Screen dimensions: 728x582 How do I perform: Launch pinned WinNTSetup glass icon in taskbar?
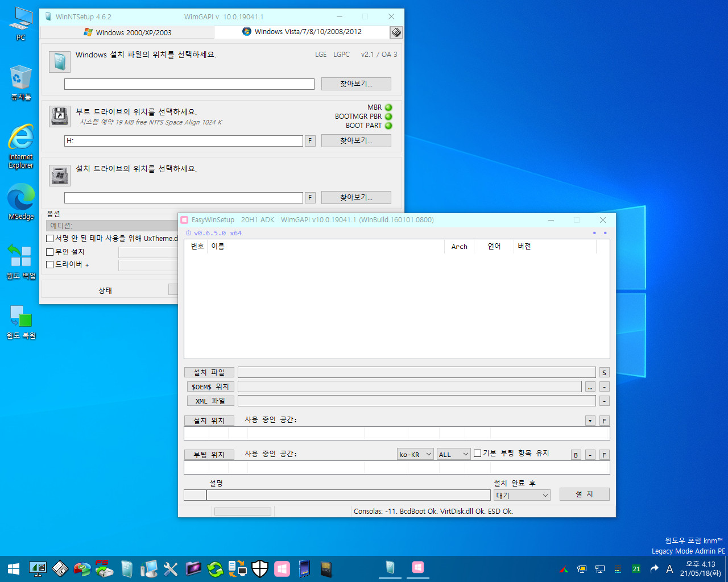[127, 568]
